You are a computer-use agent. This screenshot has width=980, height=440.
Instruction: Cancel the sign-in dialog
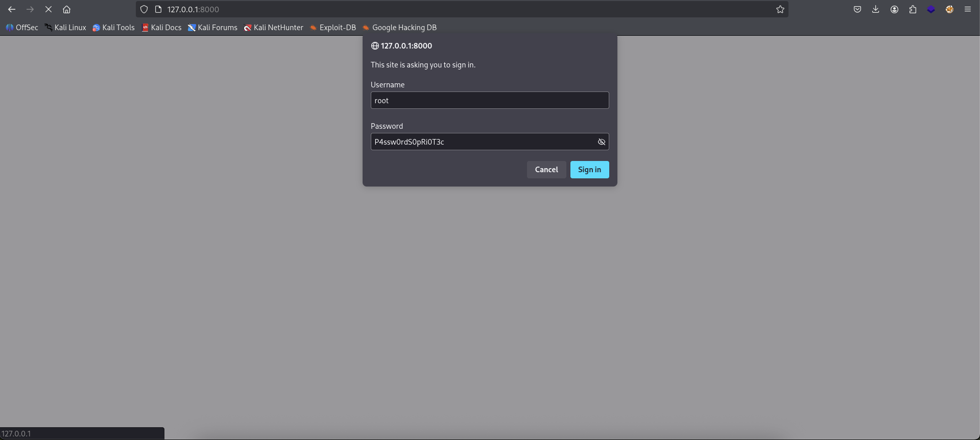point(546,170)
